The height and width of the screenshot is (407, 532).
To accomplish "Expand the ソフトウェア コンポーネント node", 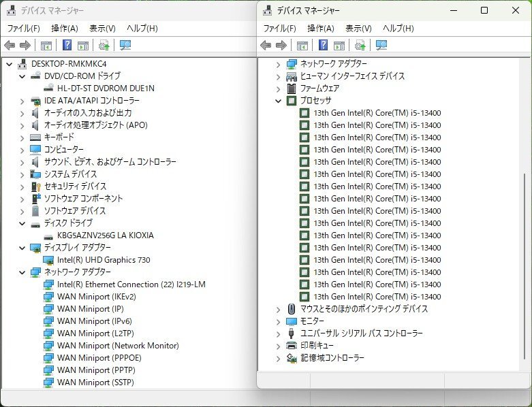I will [x=22, y=199].
